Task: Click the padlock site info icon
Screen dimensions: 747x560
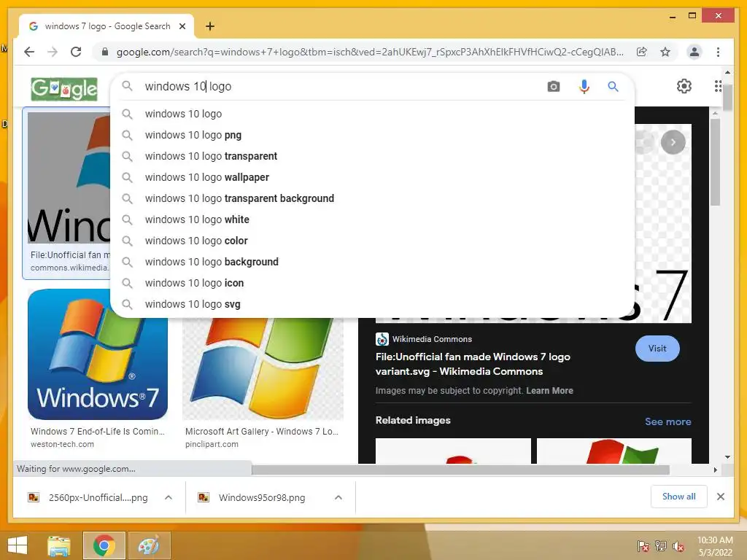Action: (x=105, y=52)
